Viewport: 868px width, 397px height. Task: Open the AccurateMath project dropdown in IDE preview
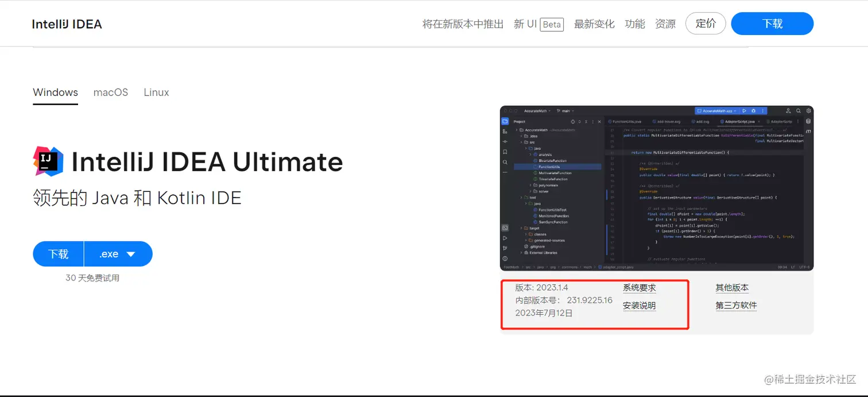537,111
